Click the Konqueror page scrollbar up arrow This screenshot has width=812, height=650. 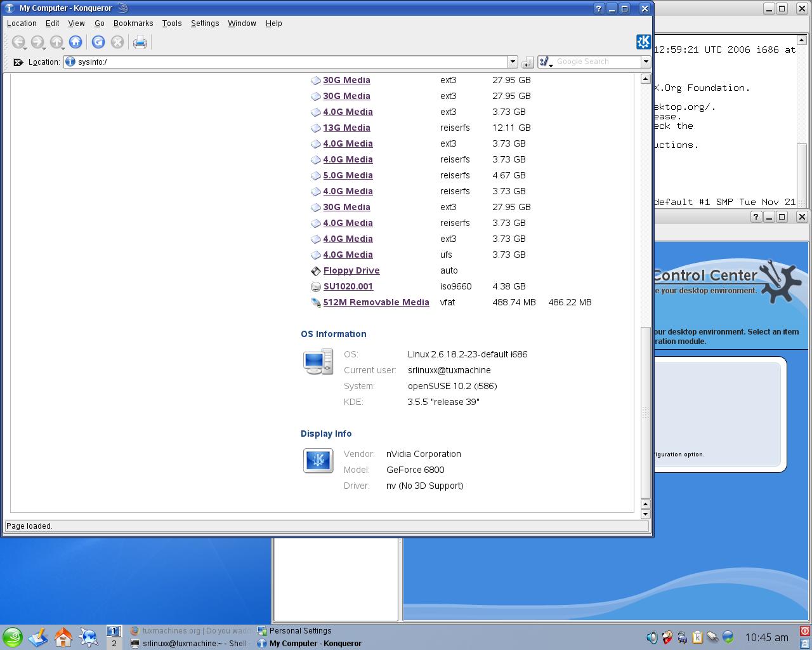(x=645, y=79)
